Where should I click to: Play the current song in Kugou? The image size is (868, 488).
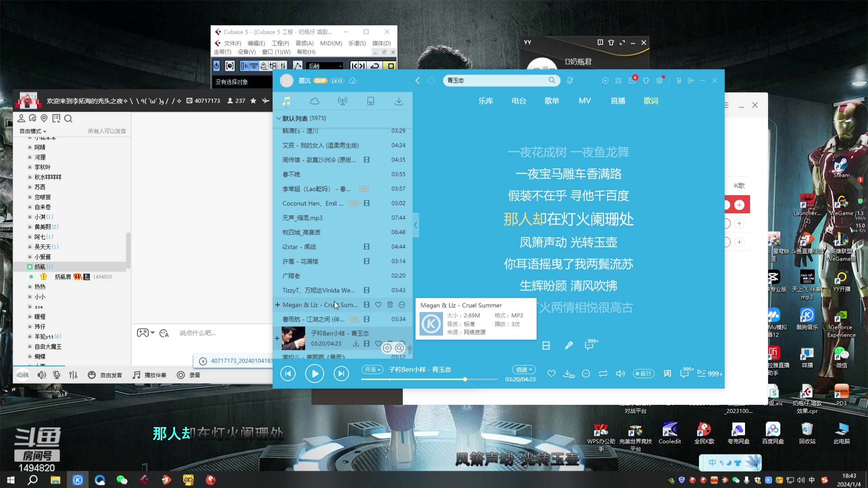[315, 374]
